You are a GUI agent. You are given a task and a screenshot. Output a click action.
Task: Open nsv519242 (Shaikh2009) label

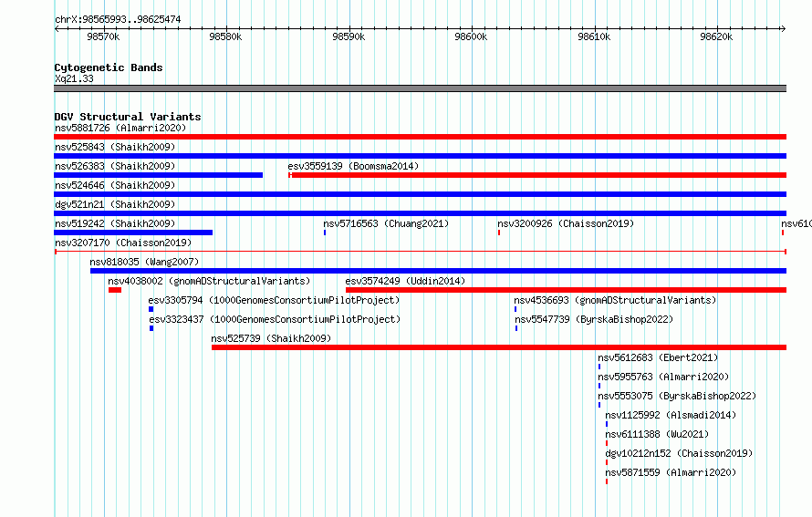(x=115, y=223)
